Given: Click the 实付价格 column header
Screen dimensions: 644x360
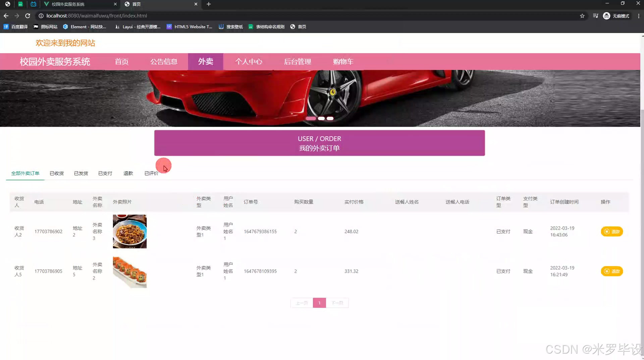Looking at the screenshot, I should tap(354, 202).
